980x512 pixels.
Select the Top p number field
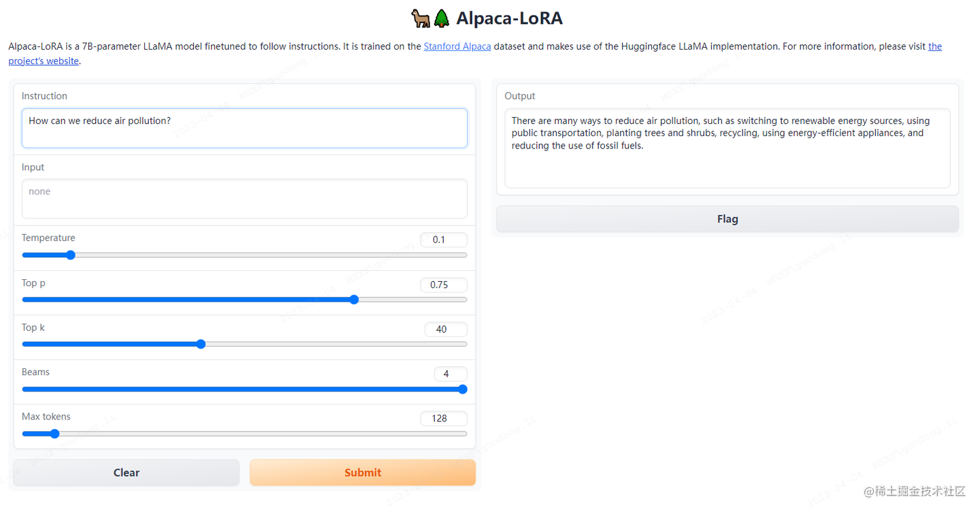click(x=443, y=285)
